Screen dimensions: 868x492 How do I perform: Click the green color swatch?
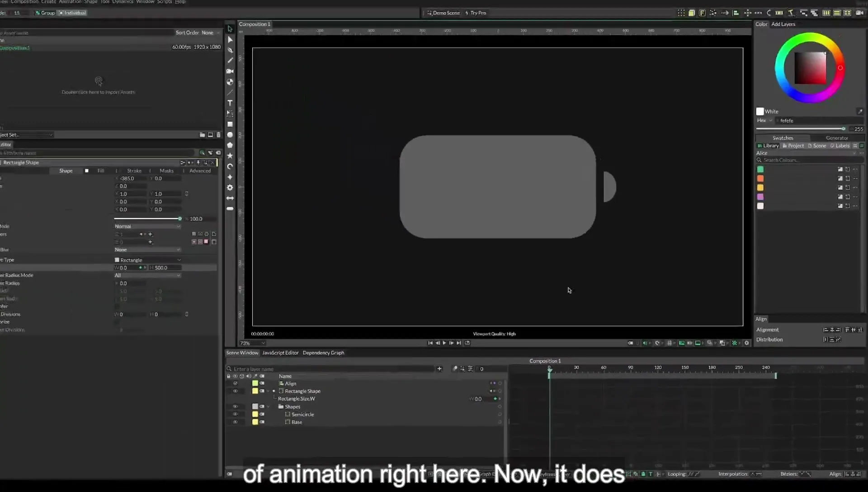[760, 170]
